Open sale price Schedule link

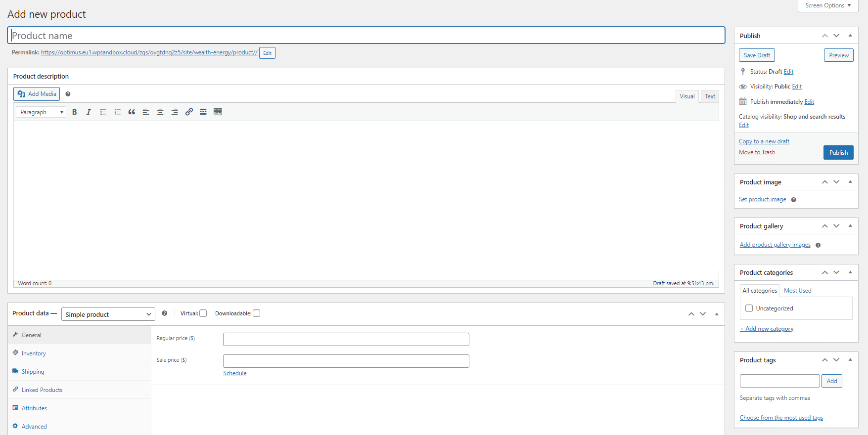tap(235, 373)
